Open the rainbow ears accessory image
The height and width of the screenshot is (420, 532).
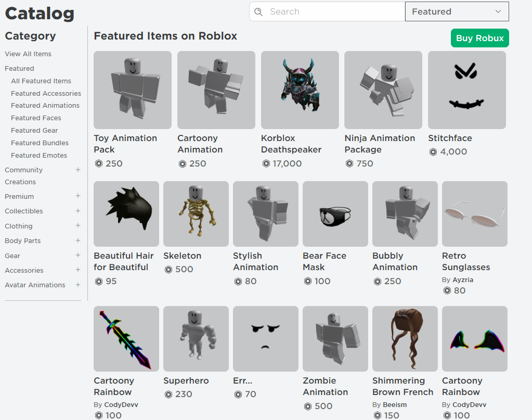point(475,339)
